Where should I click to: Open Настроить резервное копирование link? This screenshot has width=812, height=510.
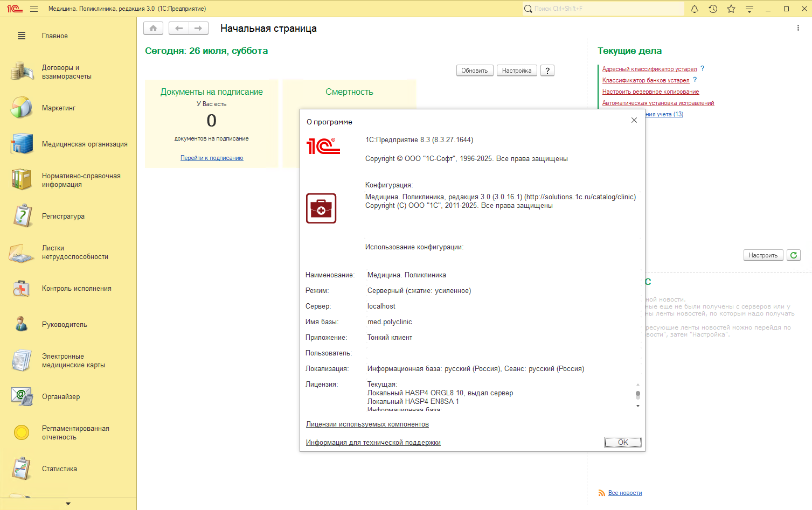(650, 92)
